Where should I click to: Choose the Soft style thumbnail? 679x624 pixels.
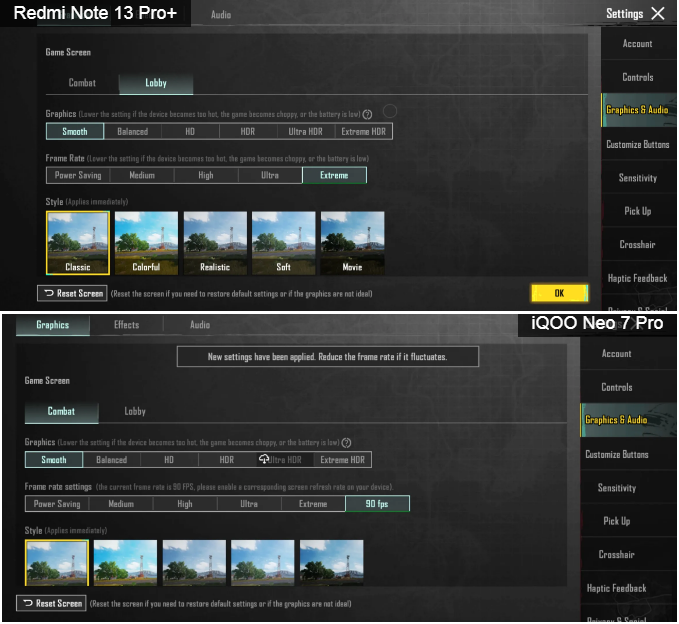tap(284, 243)
